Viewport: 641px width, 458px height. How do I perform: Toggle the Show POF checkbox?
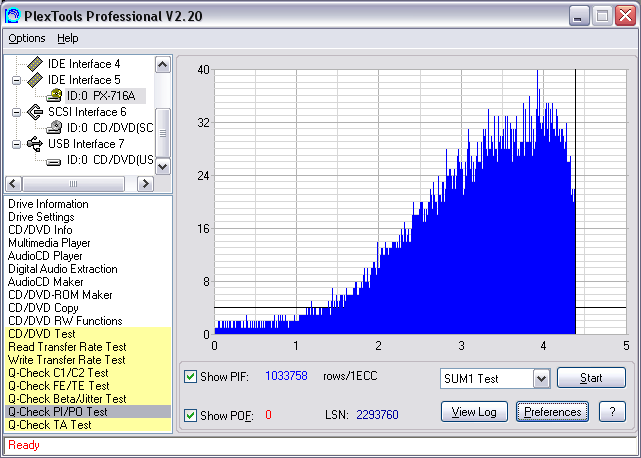click(190, 415)
